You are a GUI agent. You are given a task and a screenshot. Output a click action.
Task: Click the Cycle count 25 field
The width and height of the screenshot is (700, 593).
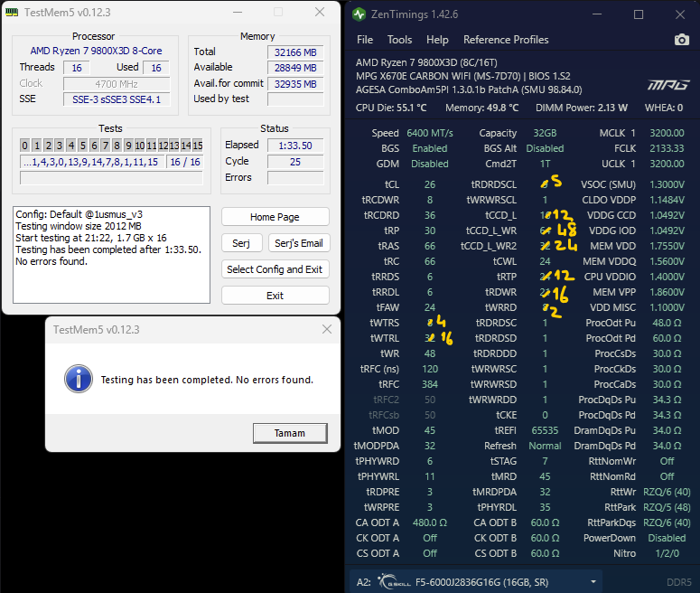(x=295, y=162)
